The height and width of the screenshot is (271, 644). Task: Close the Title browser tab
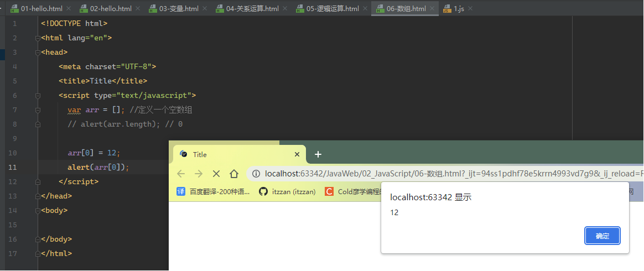(297, 154)
